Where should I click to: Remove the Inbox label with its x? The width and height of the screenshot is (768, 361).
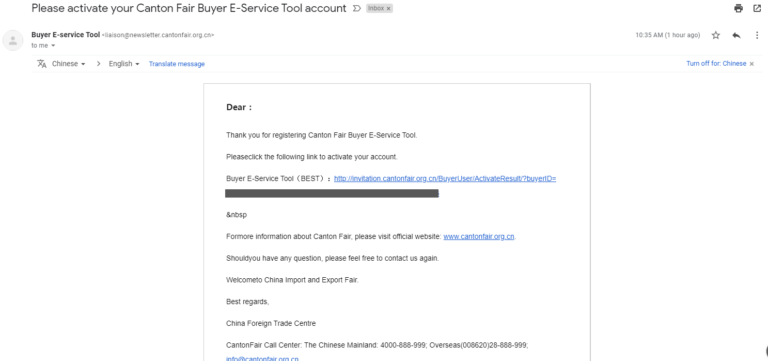pos(388,9)
